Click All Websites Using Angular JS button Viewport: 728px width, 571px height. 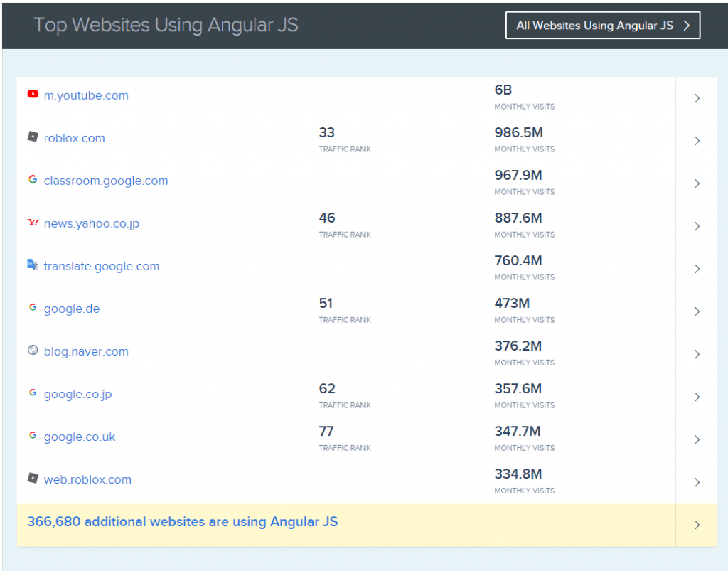[603, 26]
